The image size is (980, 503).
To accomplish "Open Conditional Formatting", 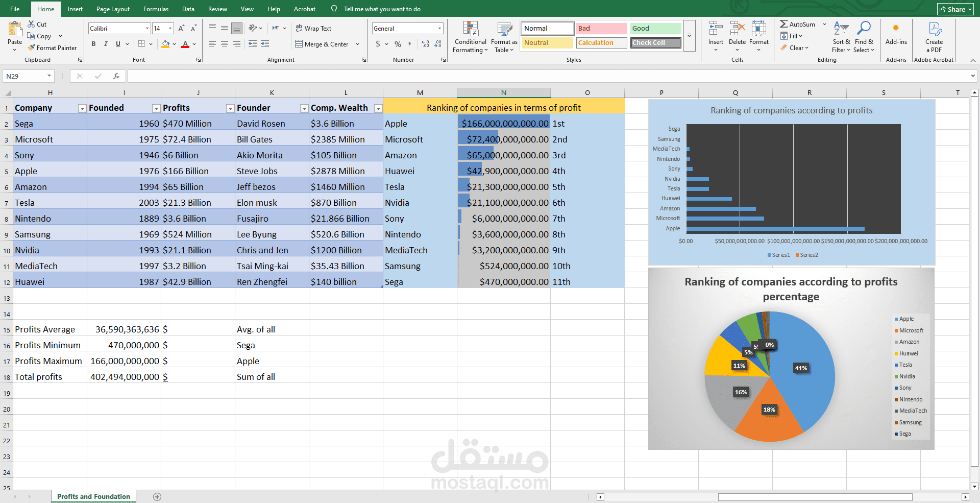I will [471, 37].
